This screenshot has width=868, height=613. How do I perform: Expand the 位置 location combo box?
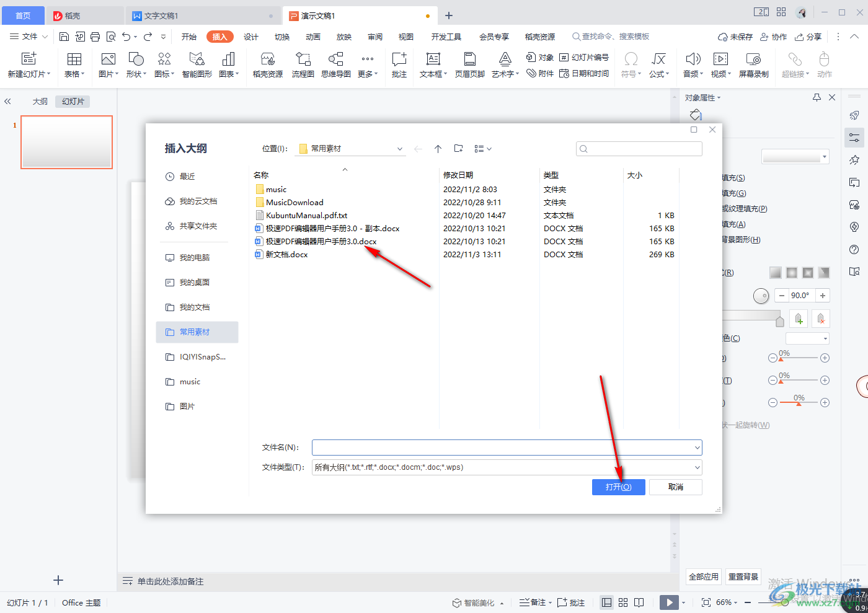[400, 149]
